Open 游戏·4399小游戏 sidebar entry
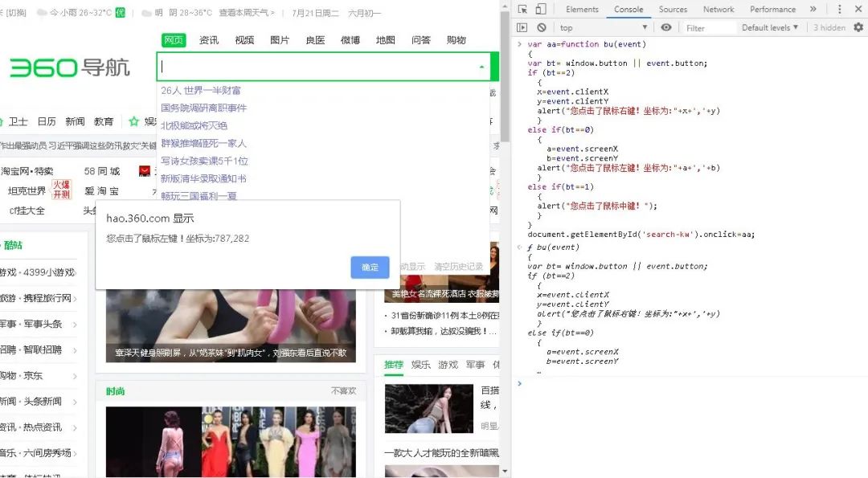Screen dimensions: 868x478 pos(37,272)
